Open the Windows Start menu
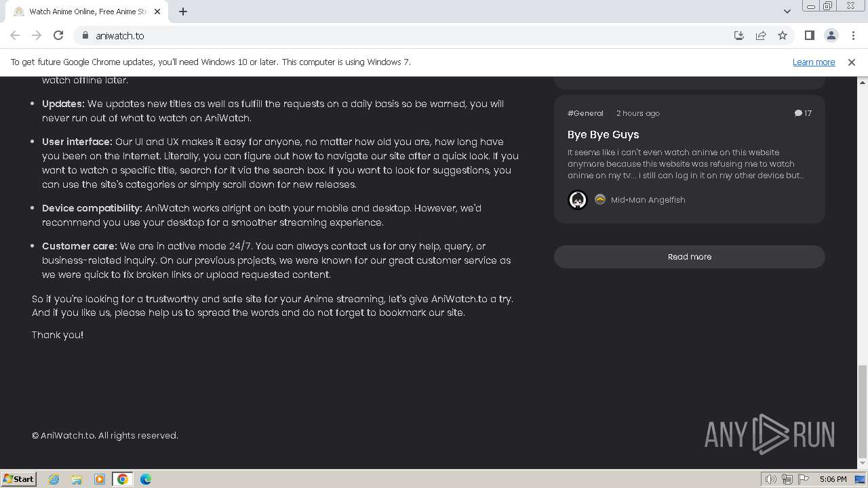Viewport: 868px width, 488px height. (18, 479)
